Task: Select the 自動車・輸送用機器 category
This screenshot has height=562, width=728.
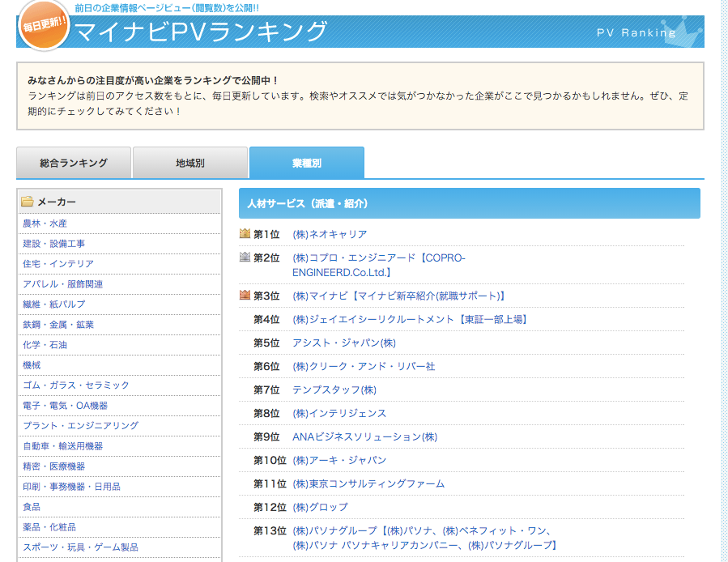Action: click(x=62, y=446)
